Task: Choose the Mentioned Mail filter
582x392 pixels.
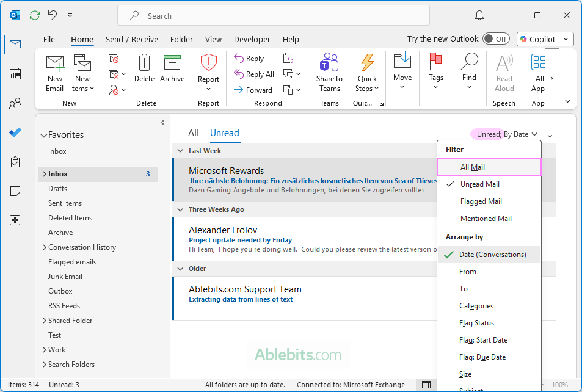Action: click(489, 218)
